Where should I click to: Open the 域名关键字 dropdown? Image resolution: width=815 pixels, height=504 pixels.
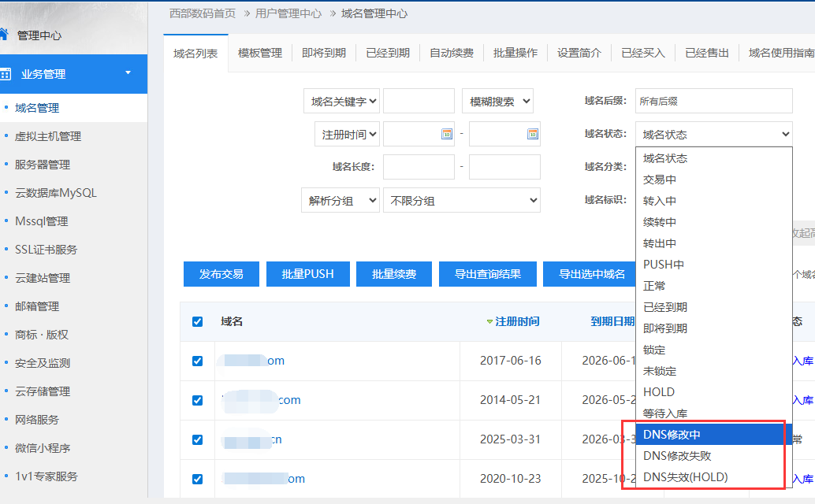point(341,101)
